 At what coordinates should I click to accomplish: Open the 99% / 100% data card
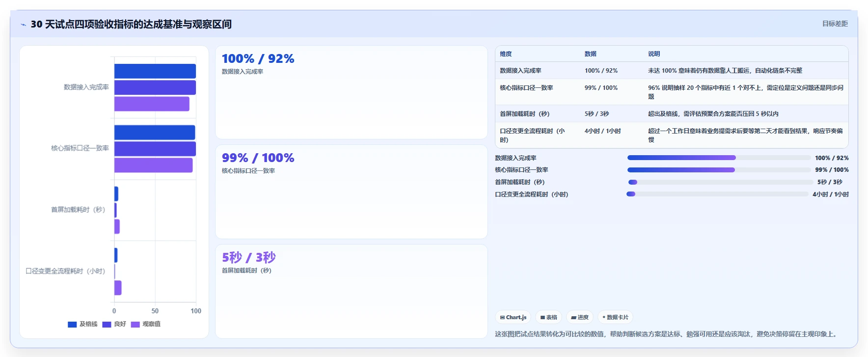[x=352, y=192]
